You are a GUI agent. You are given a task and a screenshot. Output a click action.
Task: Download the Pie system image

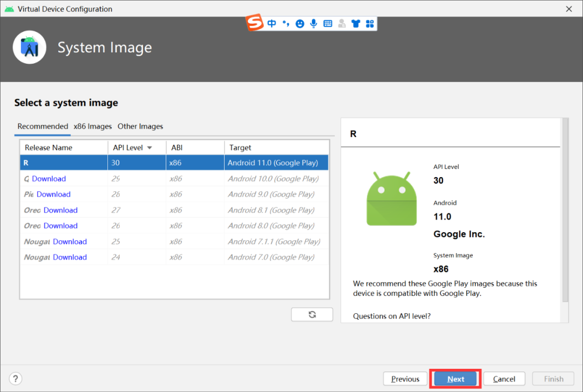pyautogui.click(x=53, y=194)
